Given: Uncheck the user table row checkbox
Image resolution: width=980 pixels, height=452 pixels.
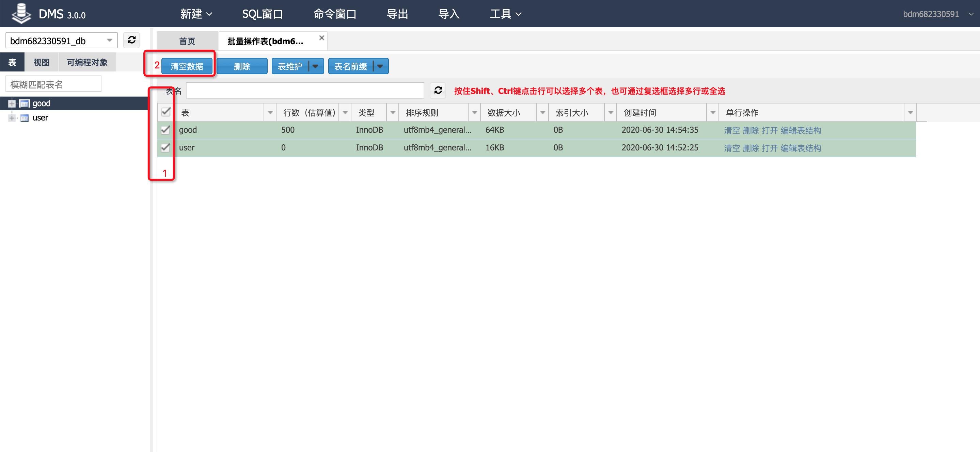Looking at the screenshot, I should pyautogui.click(x=165, y=147).
